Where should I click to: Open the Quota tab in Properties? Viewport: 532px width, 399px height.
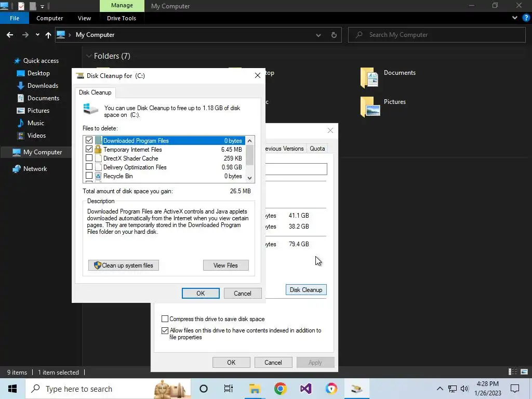[x=317, y=149]
